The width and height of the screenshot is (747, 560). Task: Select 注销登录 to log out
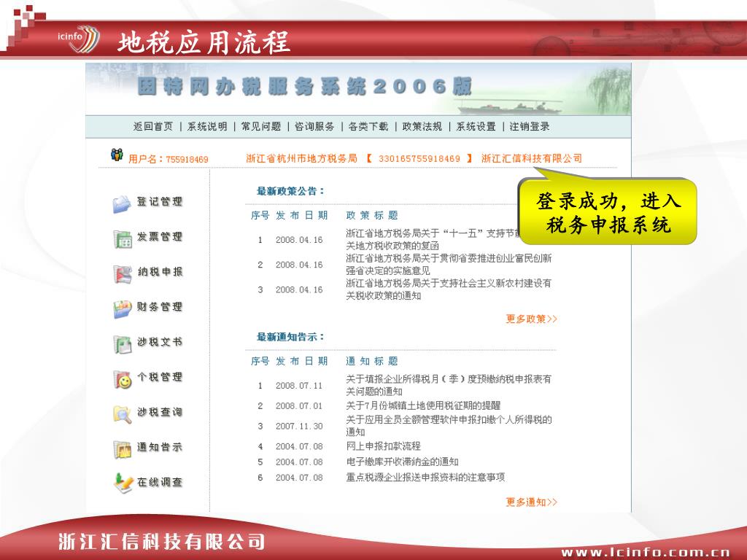(530, 126)
